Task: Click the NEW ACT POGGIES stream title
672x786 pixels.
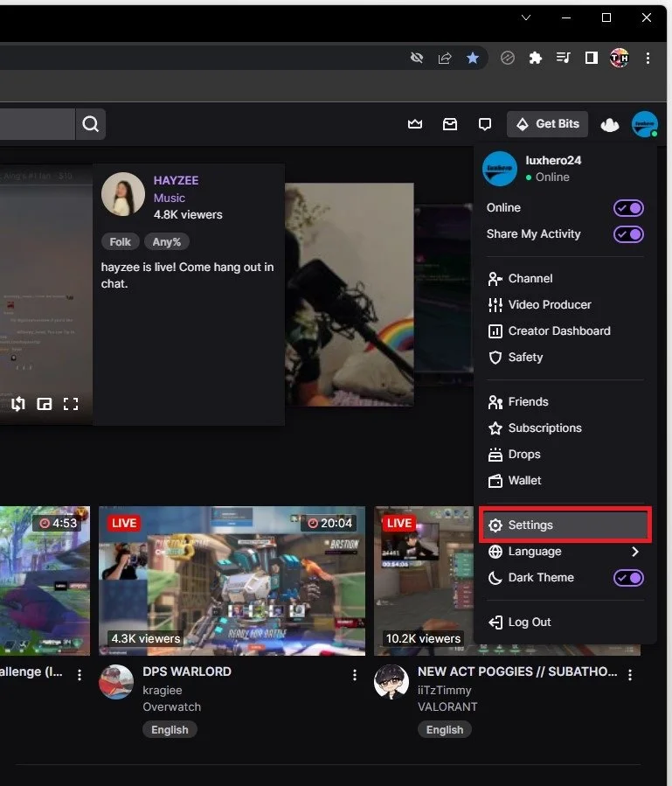Action: point(517,671)
